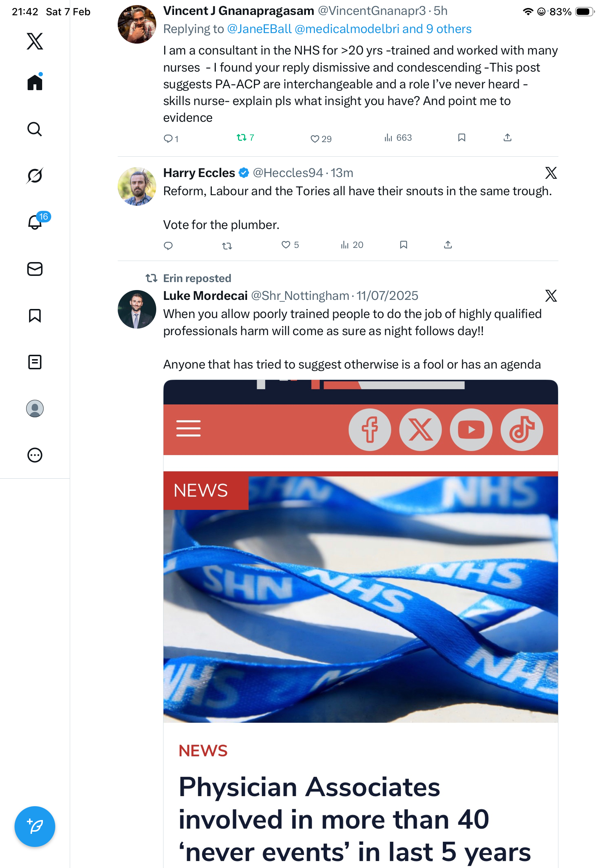Open the profile tab in sidebar
This screenshot has height=868, width=606.
tap(35, 409)
